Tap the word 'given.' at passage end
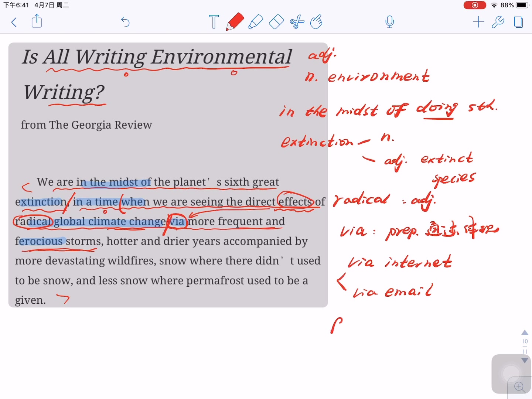 [x=30, y=300]
